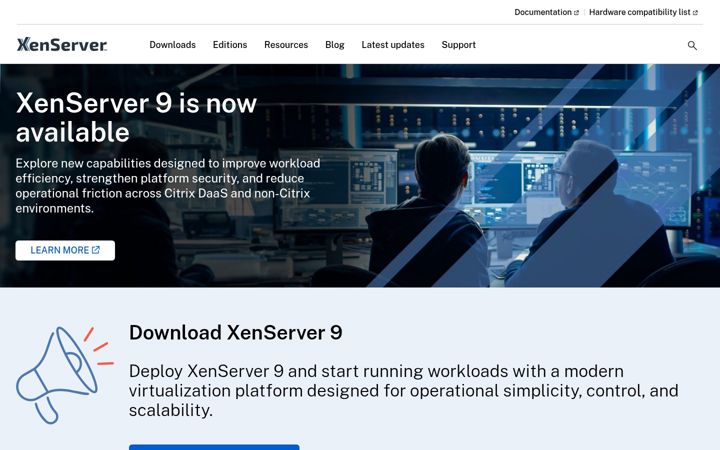This screenshot has height=450, width=720.
Task: Click the 'XenServer 9 is now available' headline
Action: (136, 118)
